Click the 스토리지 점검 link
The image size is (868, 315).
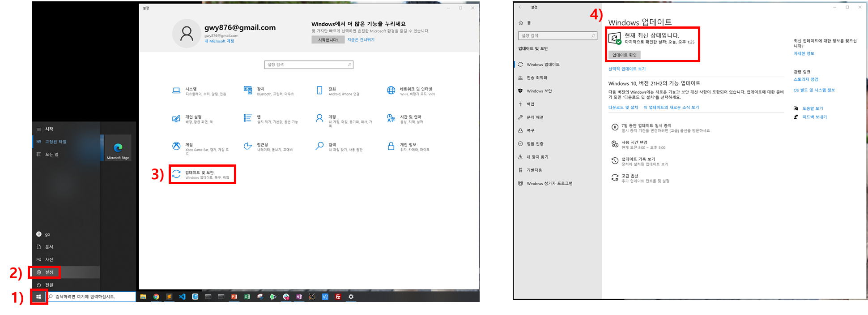tap(805, 79)
